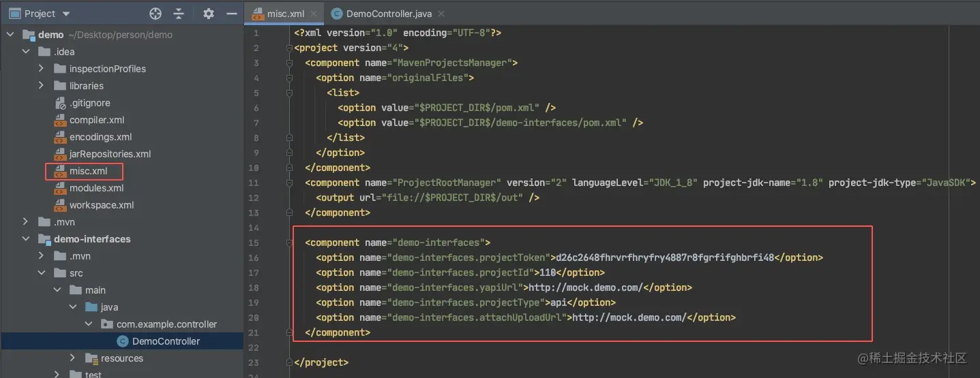Expand the libraries folder
Screen dimensions: 980x378
pyautogui.click(x=42, y=86)
